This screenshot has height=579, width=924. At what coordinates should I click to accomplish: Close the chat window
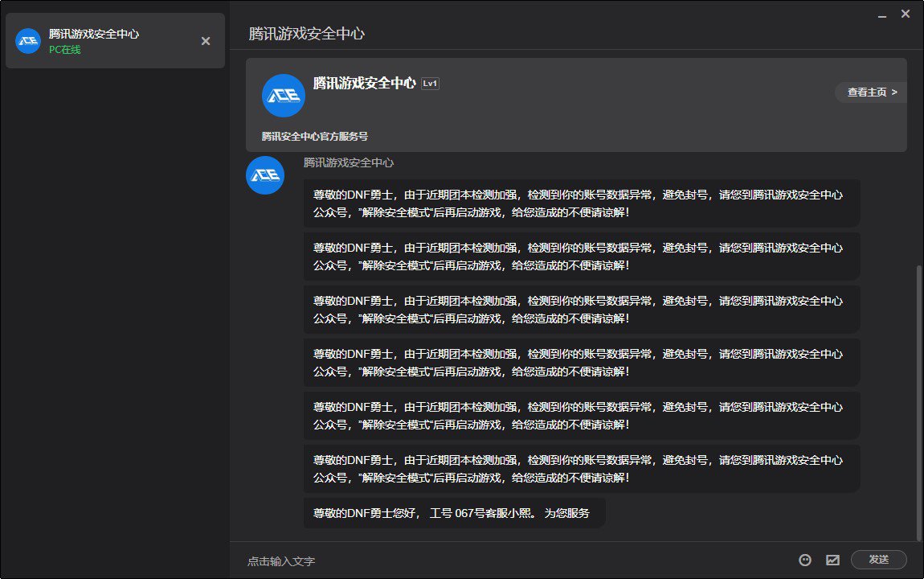tap(906, 14)
